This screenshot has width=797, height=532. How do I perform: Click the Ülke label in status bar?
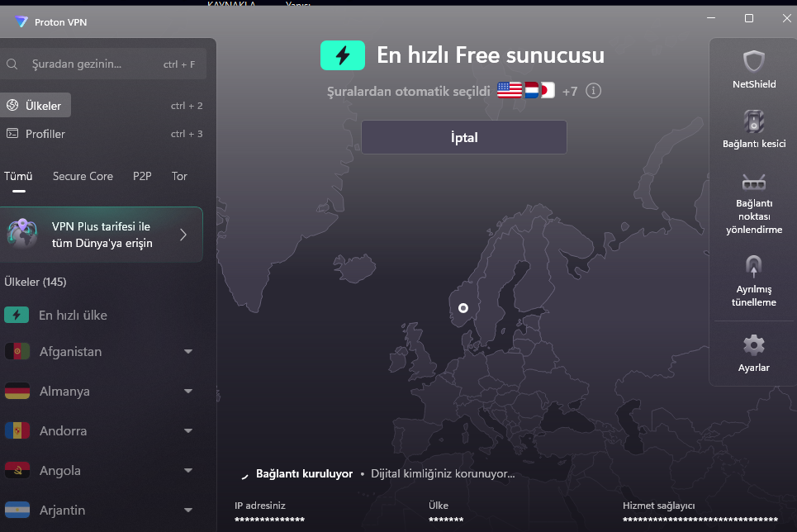[x=439, y=506]
